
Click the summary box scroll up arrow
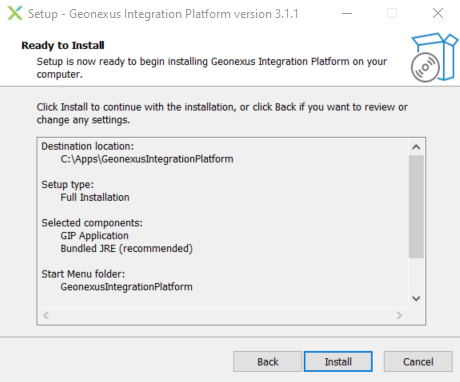click(416, 147)
